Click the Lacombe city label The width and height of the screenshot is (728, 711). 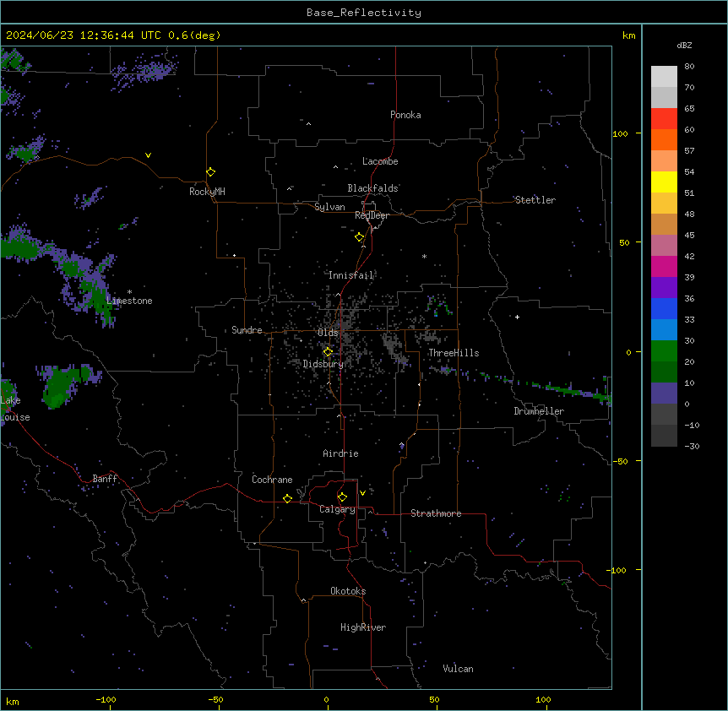pyautogui.click(x=380, y=161)
